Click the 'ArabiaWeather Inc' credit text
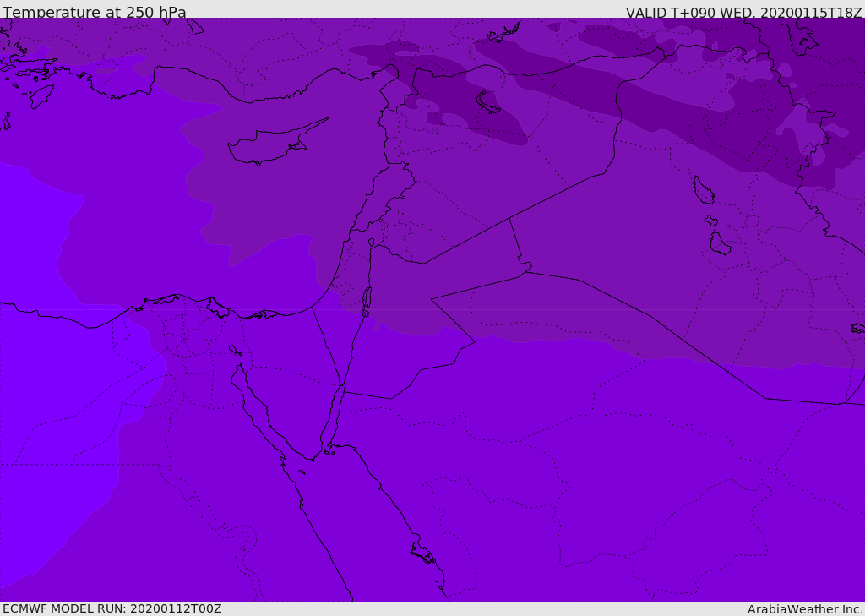The image size is (865, 616). pos(804,609)
